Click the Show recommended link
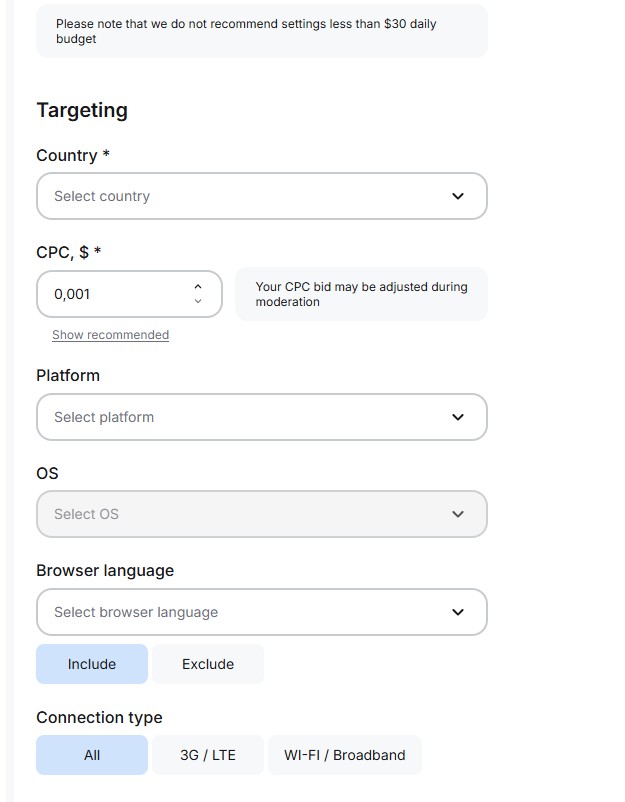Viewport: 625px width, 802px height. click(110, 335)
